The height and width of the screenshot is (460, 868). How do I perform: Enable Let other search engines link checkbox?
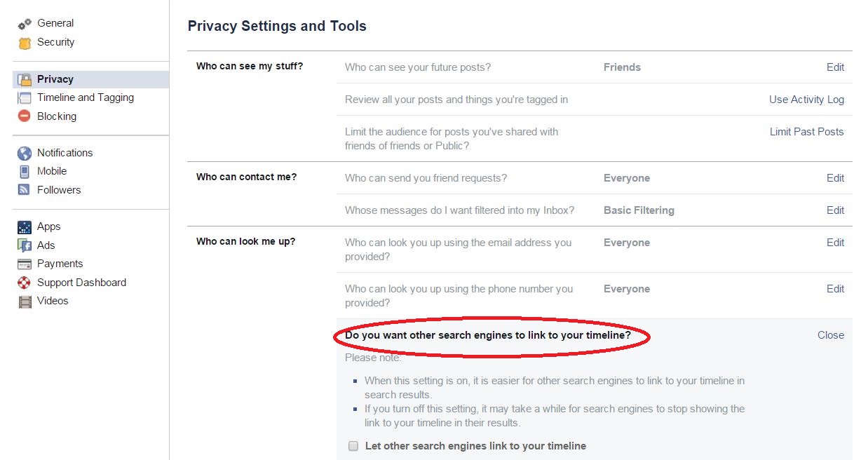(x=353, y=446)
